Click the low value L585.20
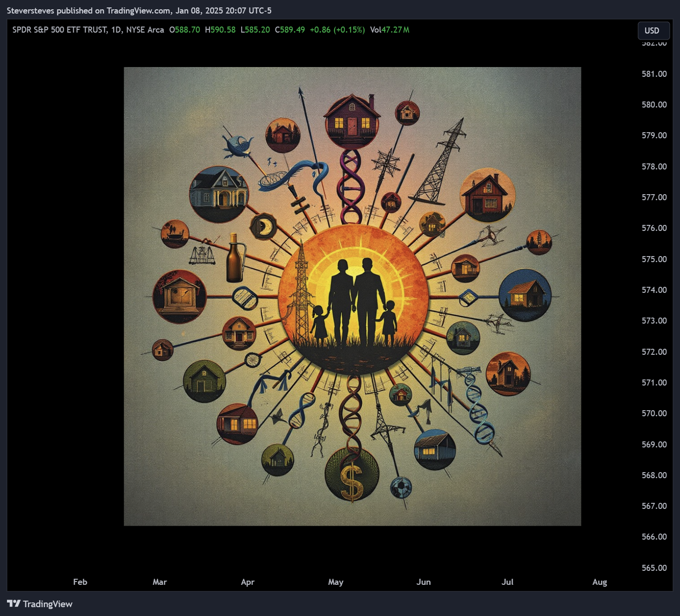This screenshot has width=680, height=616. pos(255,30)
